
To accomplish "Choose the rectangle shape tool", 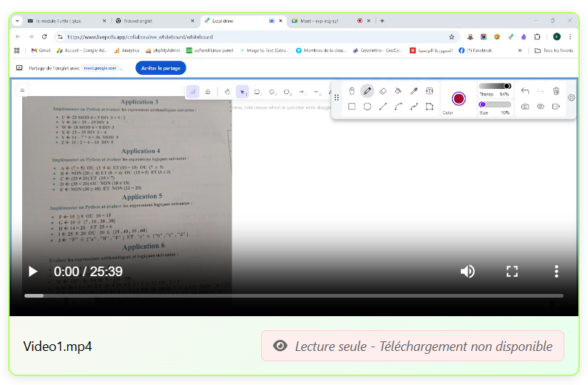I will 351,107.
